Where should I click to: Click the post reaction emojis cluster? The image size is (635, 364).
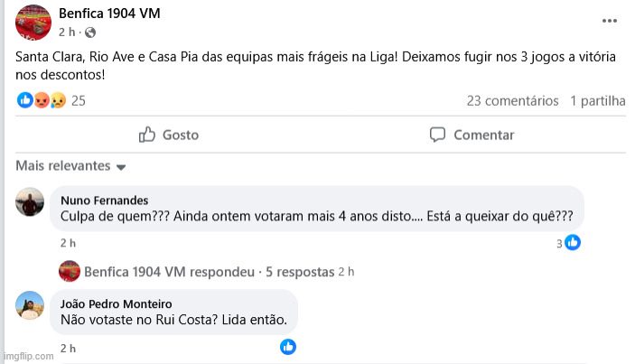click(x=42, y=100)
